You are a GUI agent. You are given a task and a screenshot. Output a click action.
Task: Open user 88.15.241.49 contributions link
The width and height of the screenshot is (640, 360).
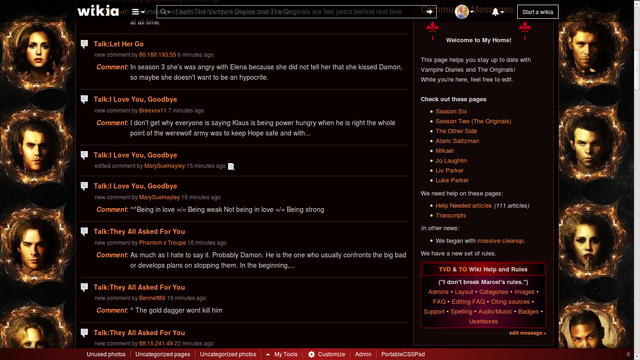[156, 344]
